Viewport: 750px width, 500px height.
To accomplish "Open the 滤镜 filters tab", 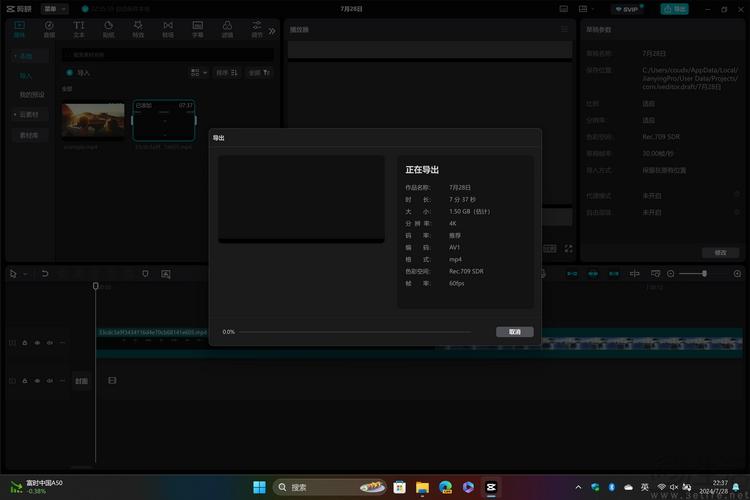I will pos(227,29).
